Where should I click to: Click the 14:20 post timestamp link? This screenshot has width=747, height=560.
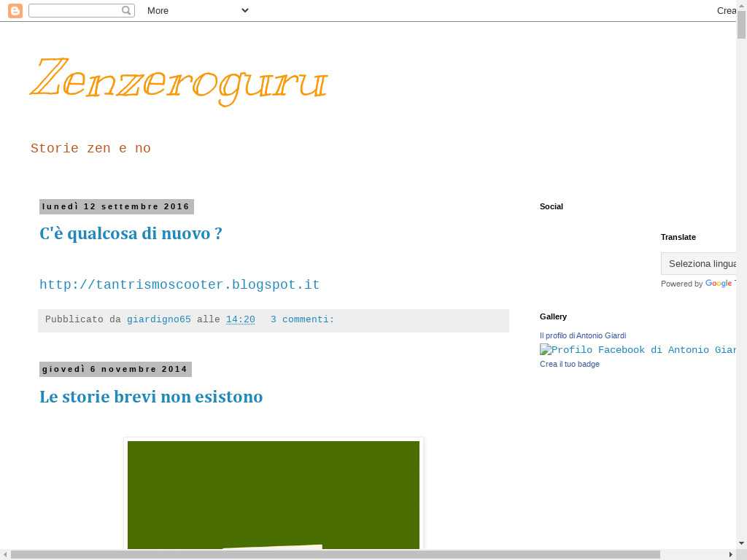(240, 319)
